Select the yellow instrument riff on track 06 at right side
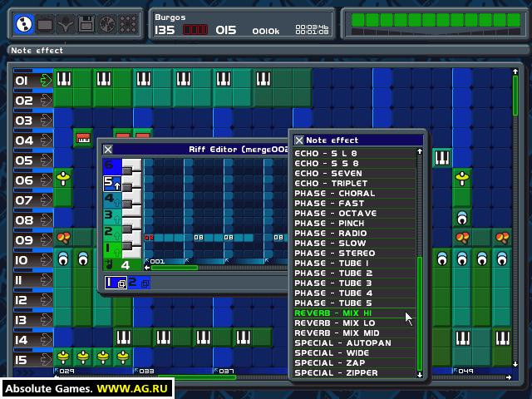The height and width of the screenshot is (399, 532). 462,178
